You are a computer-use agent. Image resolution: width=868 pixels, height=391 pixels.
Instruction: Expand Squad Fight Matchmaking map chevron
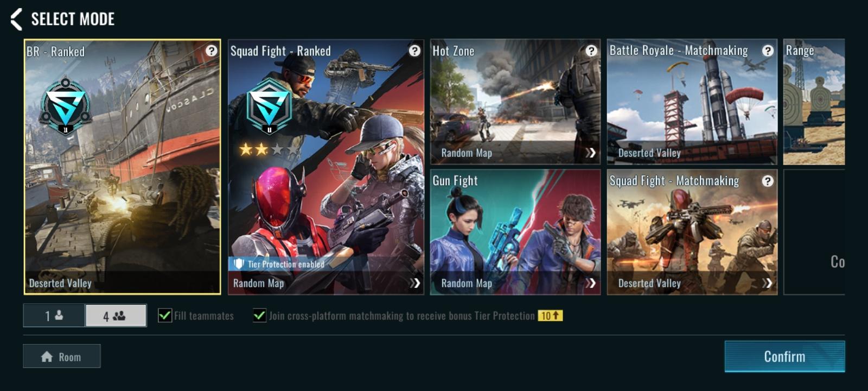(767, 283)
